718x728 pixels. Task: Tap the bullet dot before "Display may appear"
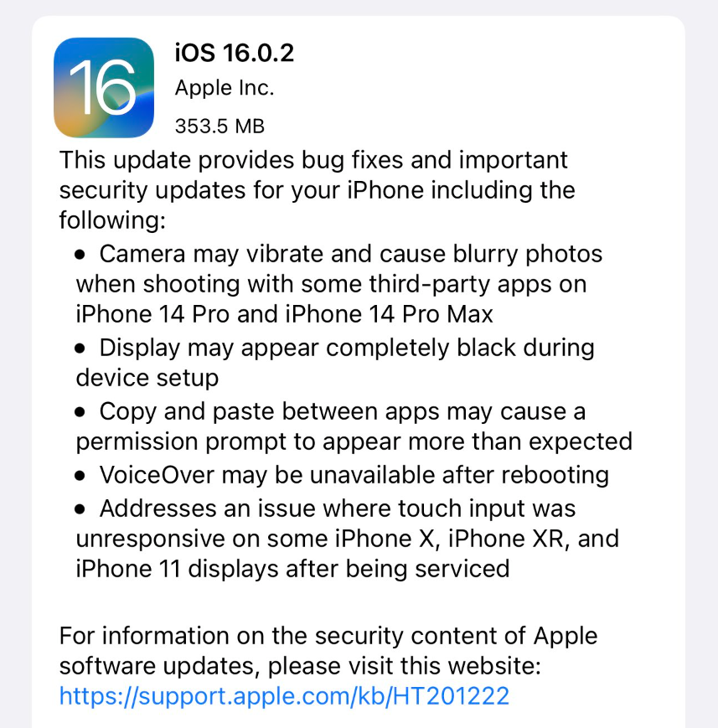click(x=80, y=349)
